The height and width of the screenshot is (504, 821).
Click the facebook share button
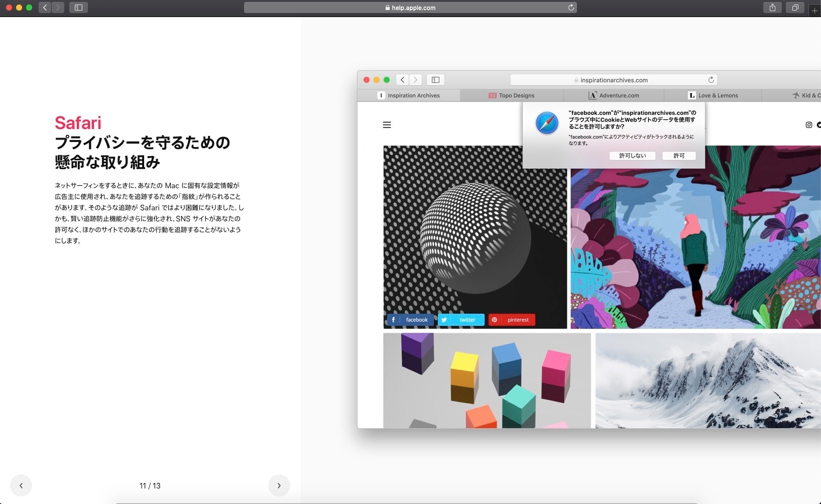coord(410,320)
